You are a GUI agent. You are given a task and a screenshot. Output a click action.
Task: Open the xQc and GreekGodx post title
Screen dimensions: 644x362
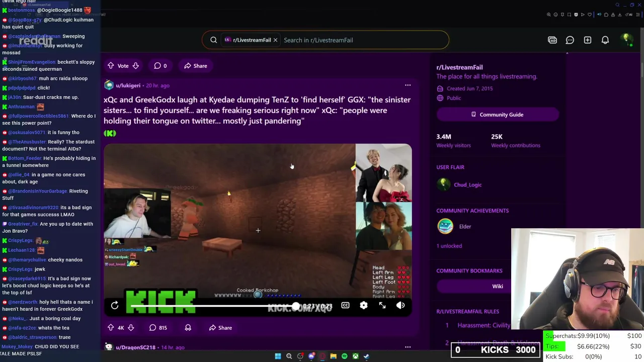tap(257, 110)
